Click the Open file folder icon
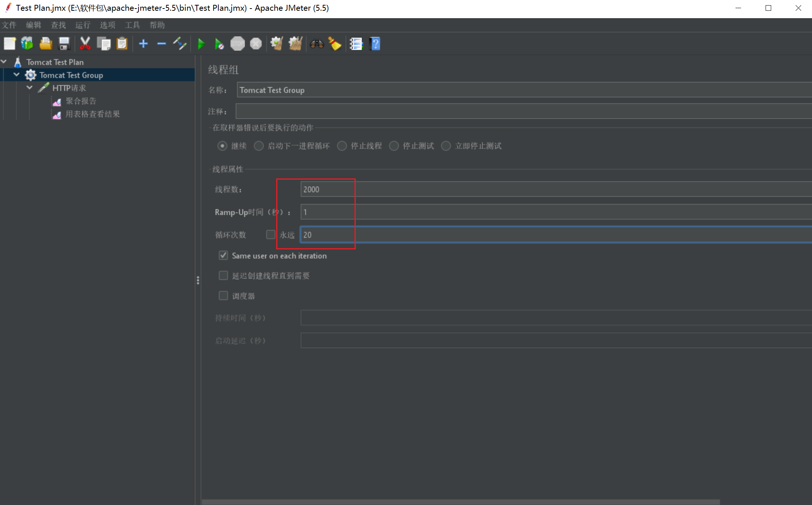Viewport: 812px width, 505px height. pyautogui.click(x=46, y=44)
